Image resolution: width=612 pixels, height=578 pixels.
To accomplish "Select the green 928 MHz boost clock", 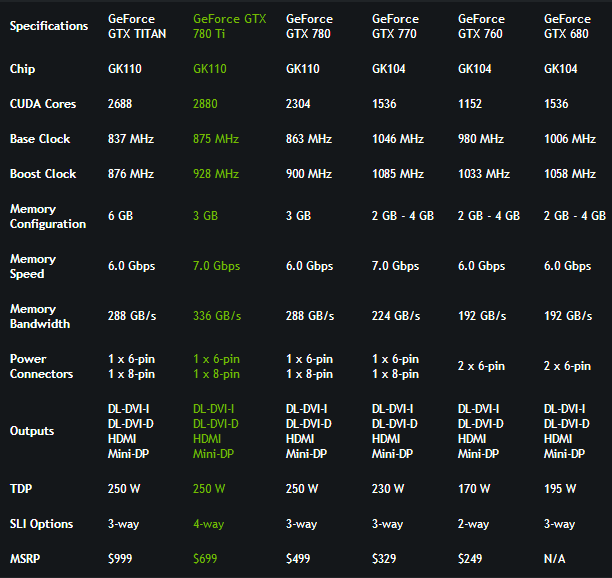I will click(216, 174).
